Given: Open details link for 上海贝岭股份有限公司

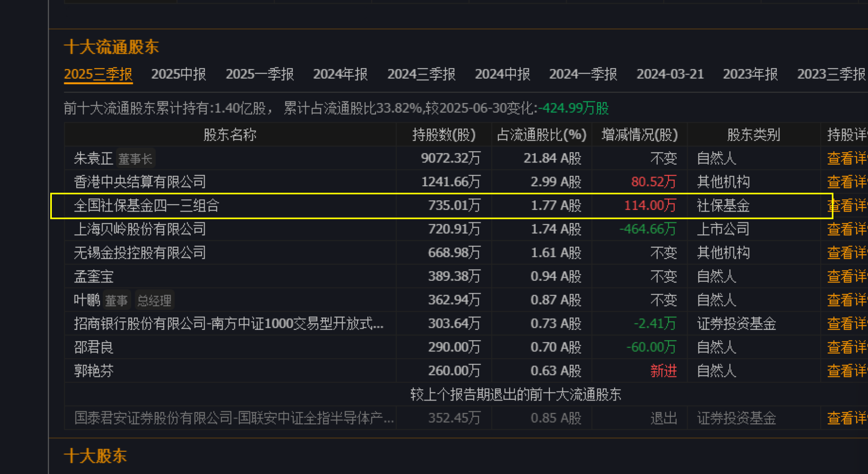Looking at the screenshot, I should tap(846, 229).
